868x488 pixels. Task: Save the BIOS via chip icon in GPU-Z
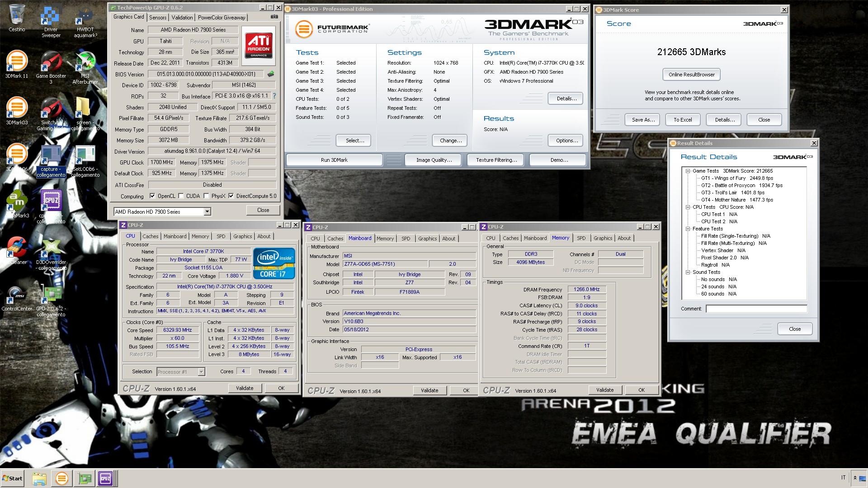click(271, 74)
